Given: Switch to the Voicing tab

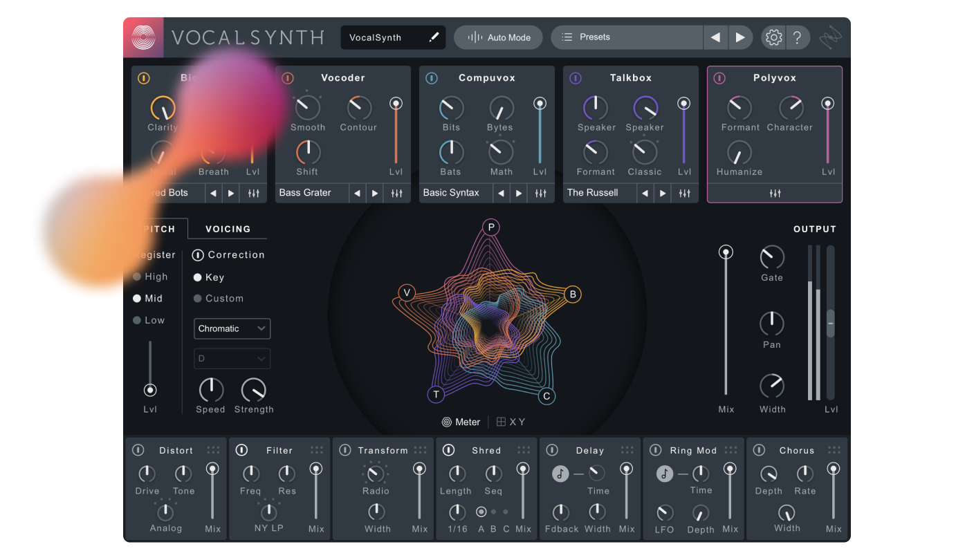Looking at the screenshot, I should [228, 229].
